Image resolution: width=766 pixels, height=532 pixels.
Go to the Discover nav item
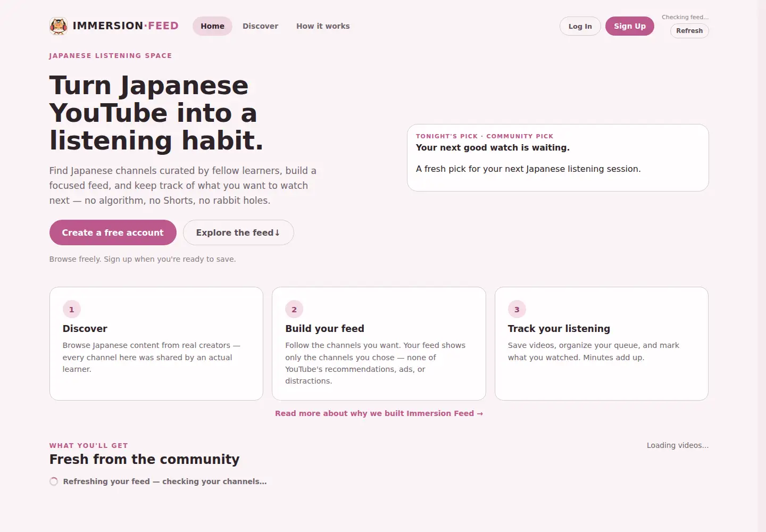pos(260,26)
